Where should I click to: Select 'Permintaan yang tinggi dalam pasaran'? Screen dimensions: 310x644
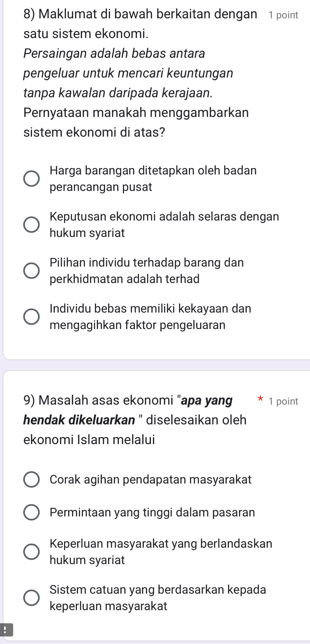pos(31,513)
